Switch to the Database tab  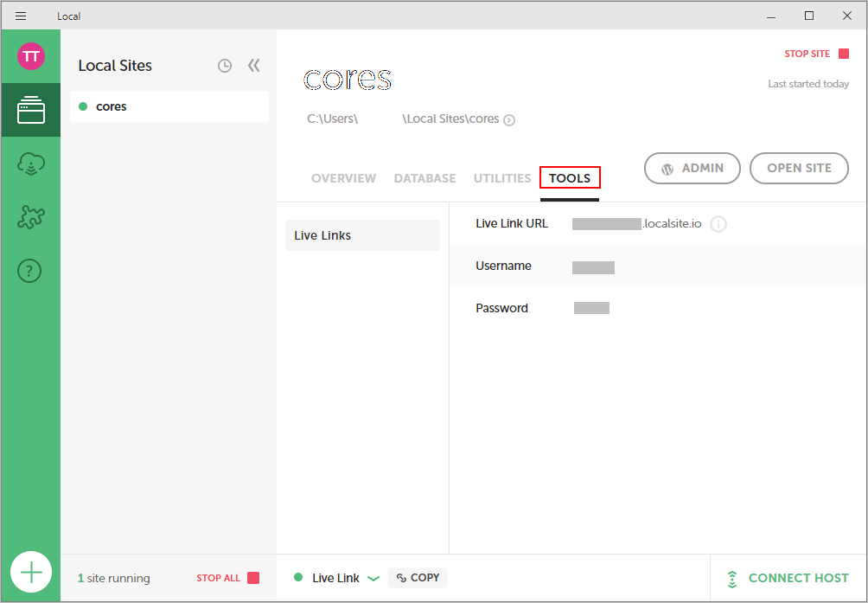coord(425,178)
